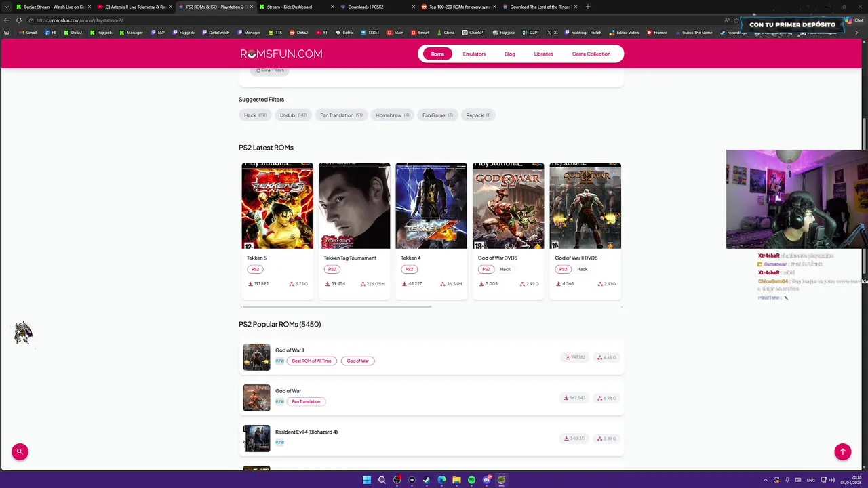Open the DotaTwitch bookmark
Screen dimensions: 868x488
pyautogui.click(x=215, y=33)
